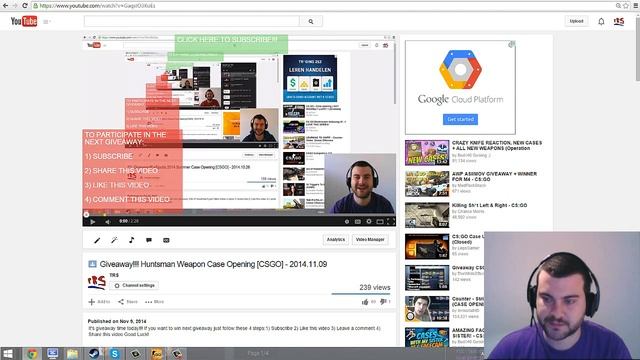Go back with the browser back arrow
The height and width of the screenshot is (360, 640).
click(5, 6)
